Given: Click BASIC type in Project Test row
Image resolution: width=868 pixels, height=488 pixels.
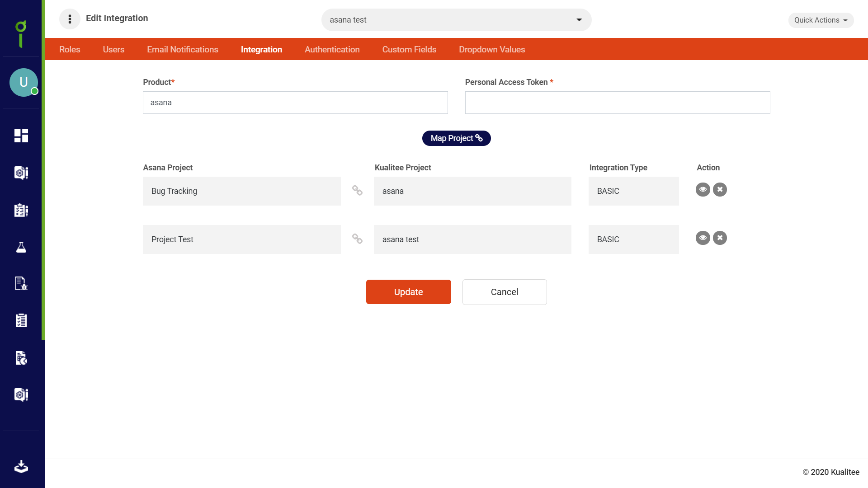Looking at the screenshot, I should coord(634,239).
